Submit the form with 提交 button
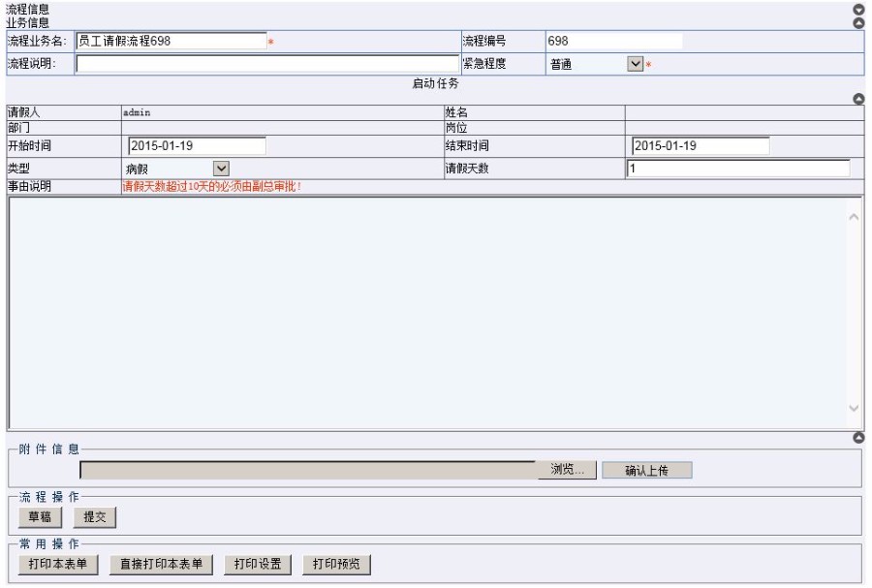This screenshot has height=588, width=872. coord(95,517)
